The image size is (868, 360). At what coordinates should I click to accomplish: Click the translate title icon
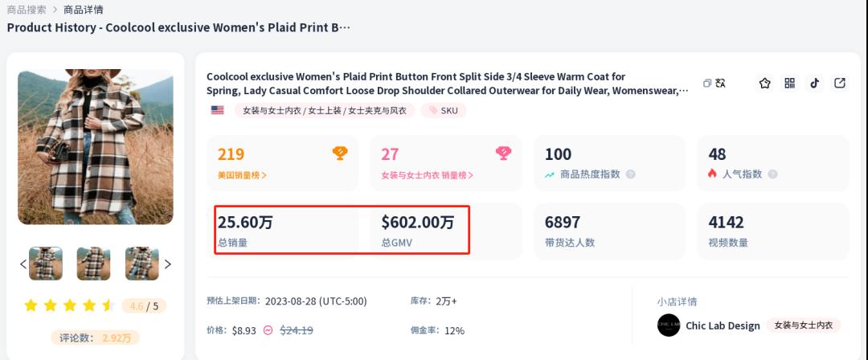click(x=720, y=84)
